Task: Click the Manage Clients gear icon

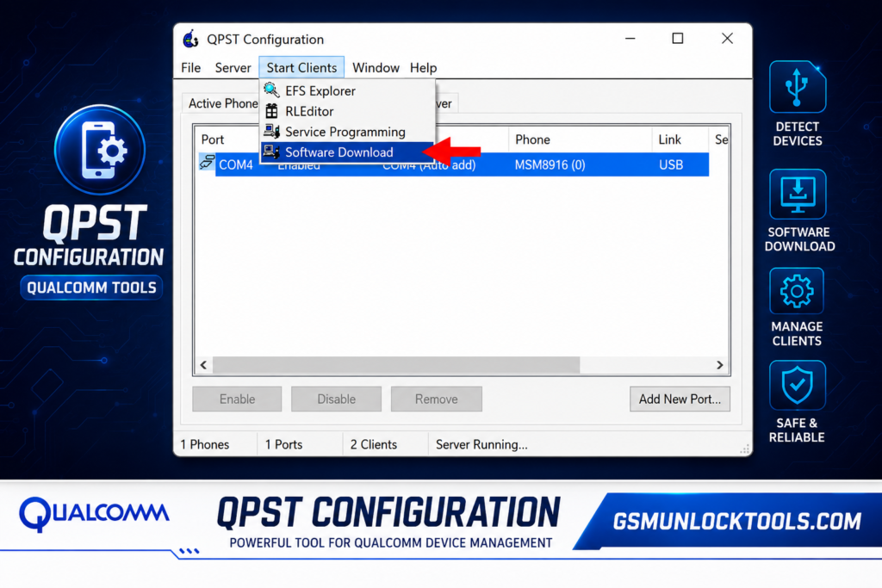Action: click(x=797, y=291)
